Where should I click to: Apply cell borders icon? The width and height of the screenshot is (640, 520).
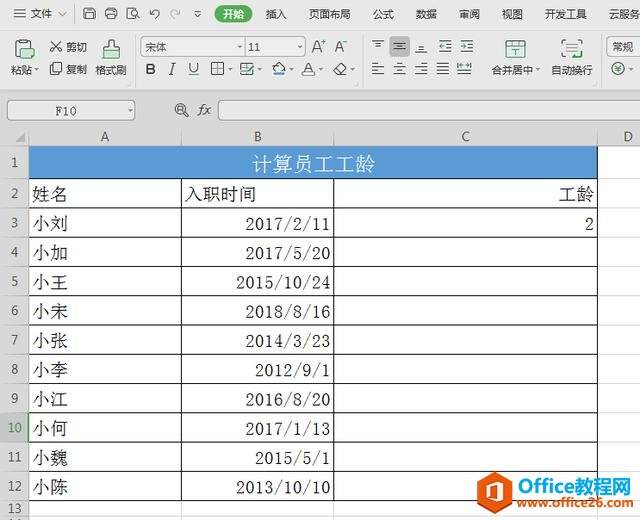217,69
